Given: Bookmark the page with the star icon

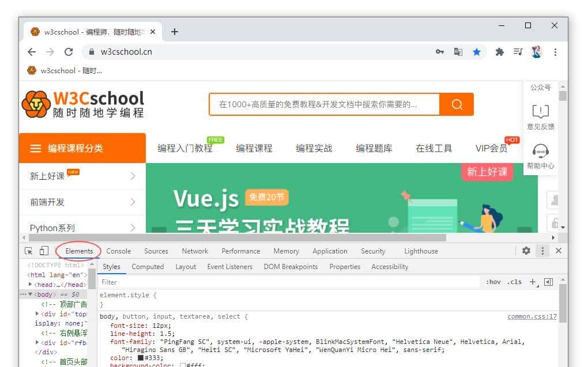Looking at the screenshot, I should 477,52.
